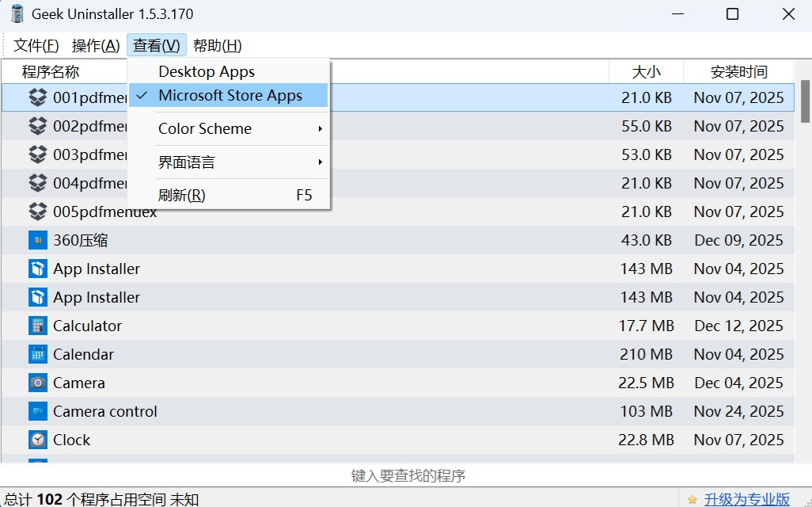812x507 pixels.
Task: Click the Camera app icon
Action: click(37, 383)
